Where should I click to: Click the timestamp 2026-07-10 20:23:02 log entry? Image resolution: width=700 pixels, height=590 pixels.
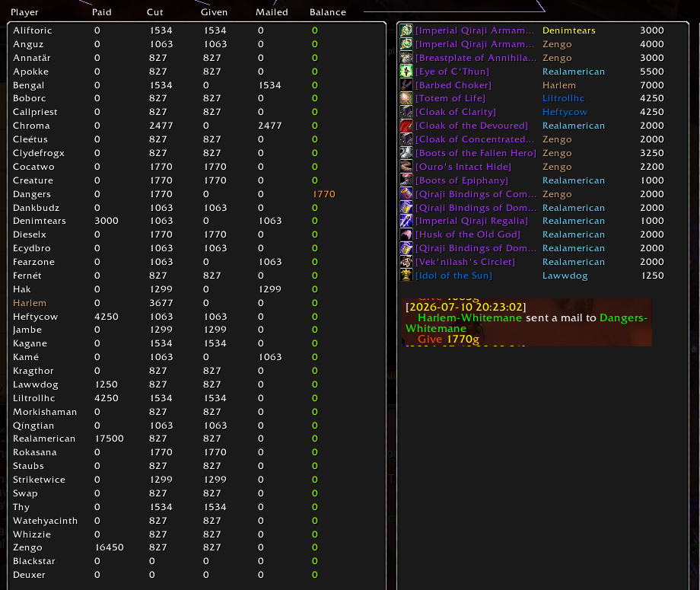click(466, 308)
